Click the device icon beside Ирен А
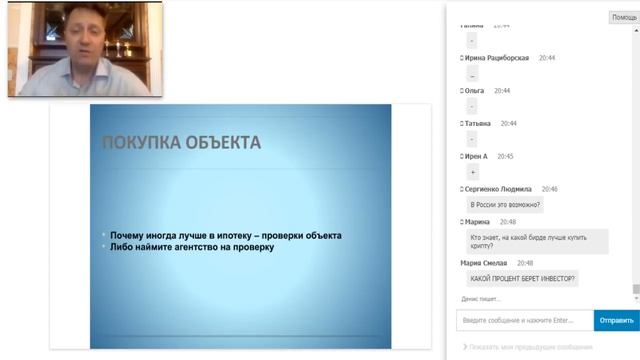The width and height of the screenshot is (640, 360). click(462, 156)
